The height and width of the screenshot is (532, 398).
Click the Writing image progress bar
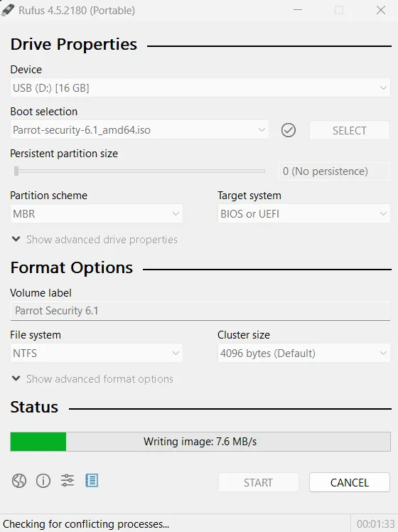click(x=200, y=442)
